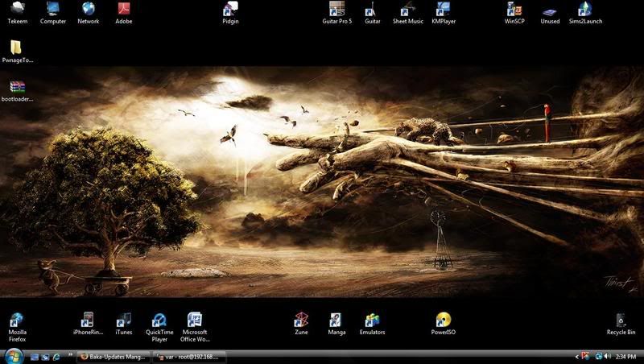Screen dimensions: 644x364
Task: Select the bootloader archive icon
Action: (17, 91)
